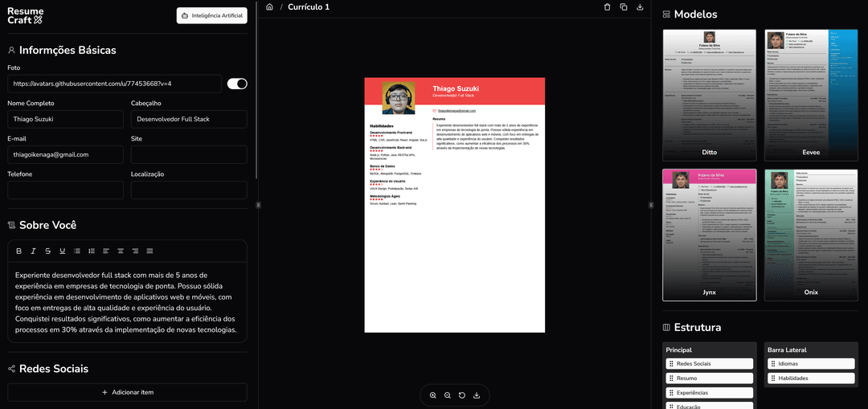Image resolution: width=868 pixels, height=409 pixels.
Task: Click the Habilidades block in Barra Lateral
Action: (x=811, y=378)
